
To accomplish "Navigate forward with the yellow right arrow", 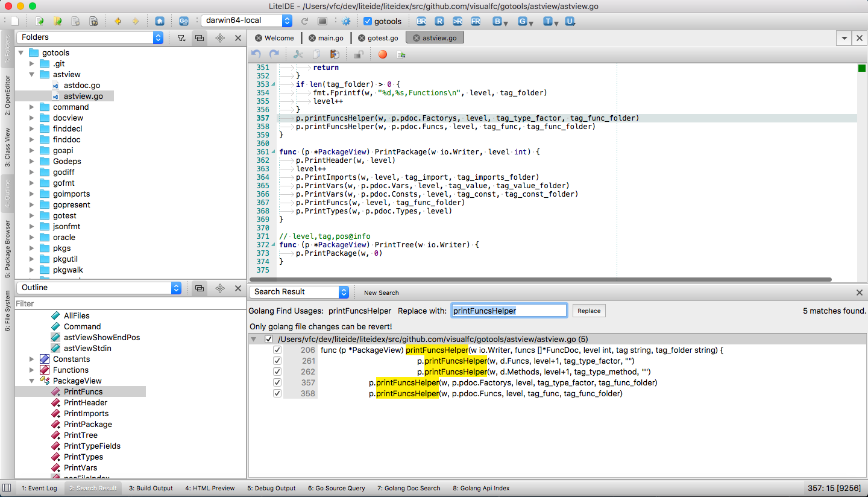I will coord(136,21).
